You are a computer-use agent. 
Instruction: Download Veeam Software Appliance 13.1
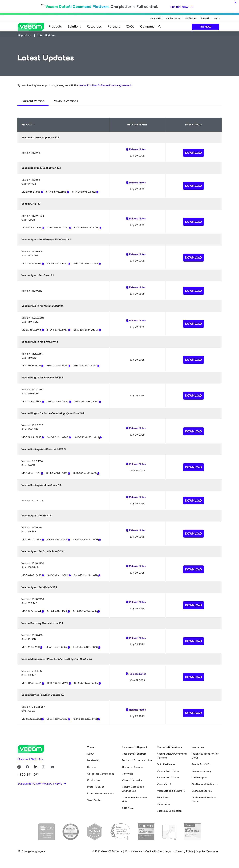tap(194, 153)
